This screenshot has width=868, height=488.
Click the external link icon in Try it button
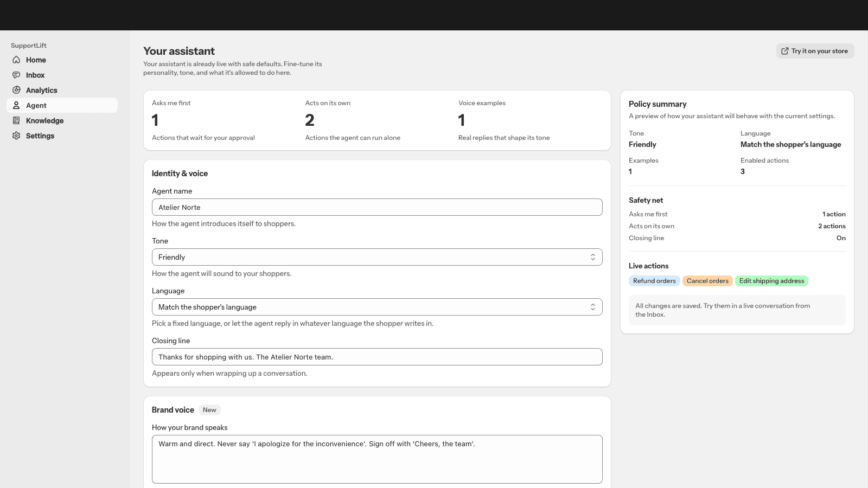(x=785, y=51)
